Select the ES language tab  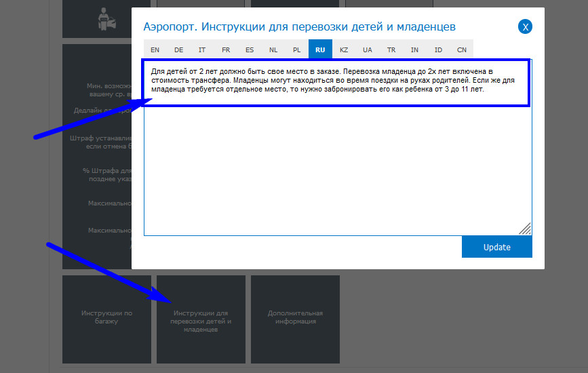pos(250,50)
